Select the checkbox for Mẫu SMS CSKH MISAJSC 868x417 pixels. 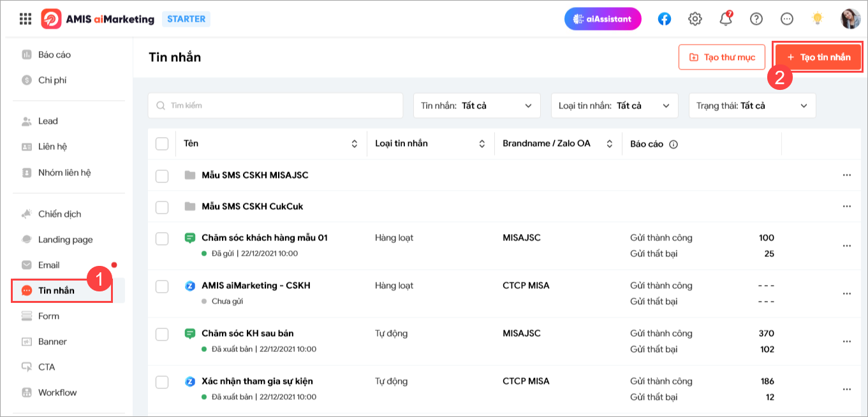[161, 175]
